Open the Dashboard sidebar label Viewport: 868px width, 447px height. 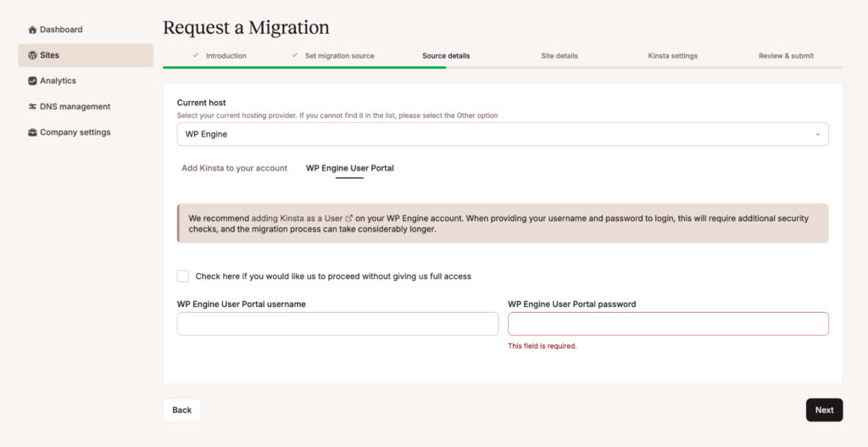[61, 30]
